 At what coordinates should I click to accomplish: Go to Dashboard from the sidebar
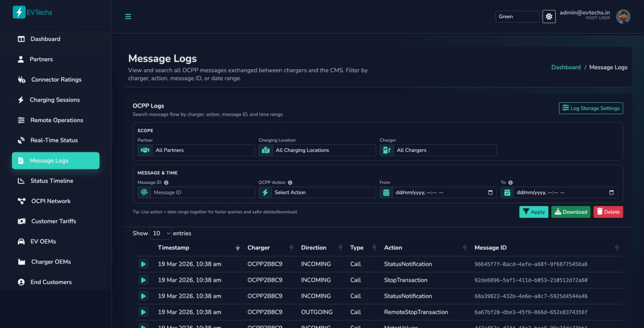45,39
